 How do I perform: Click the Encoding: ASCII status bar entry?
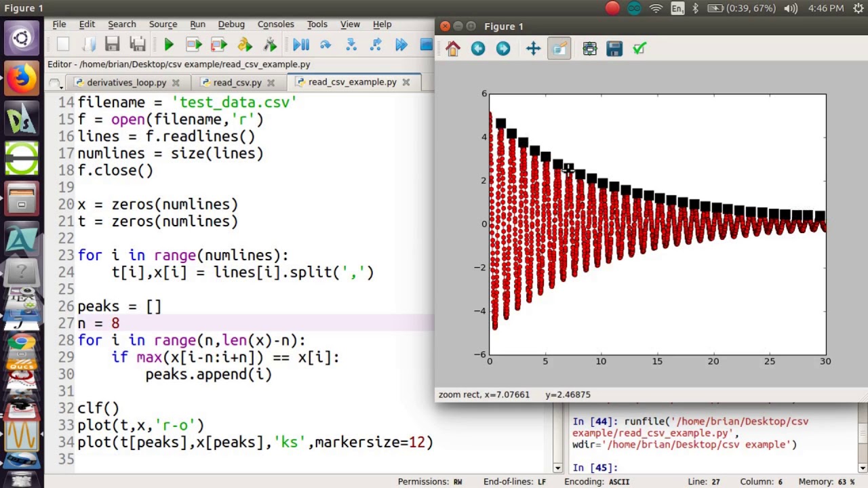tap(597, 481)
